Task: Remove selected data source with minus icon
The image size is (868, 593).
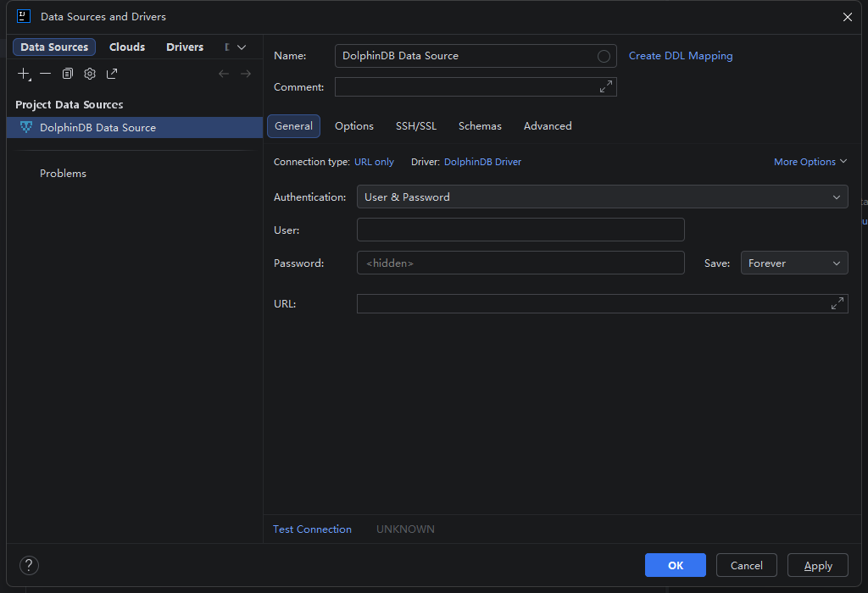Action: (x=46, y=74)
